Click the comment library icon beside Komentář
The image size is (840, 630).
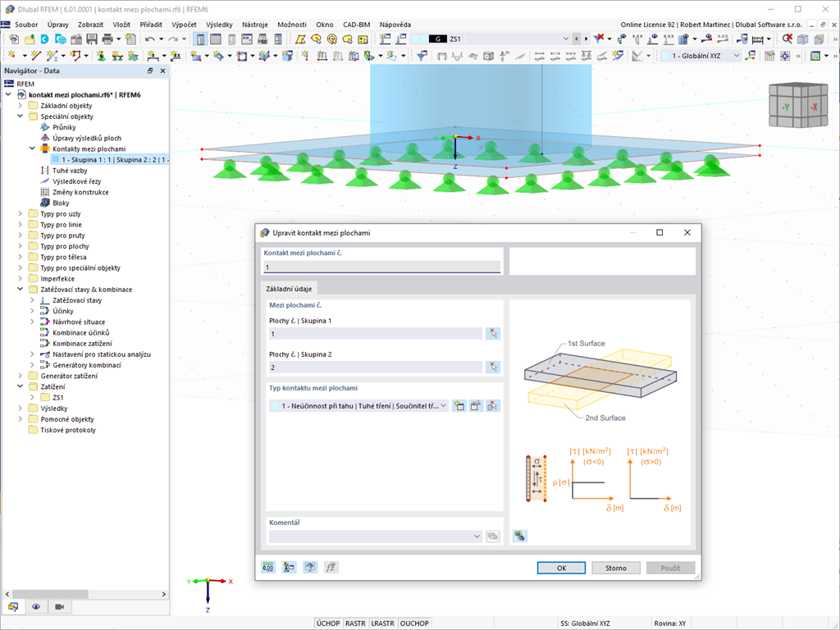tap(492, 536)
